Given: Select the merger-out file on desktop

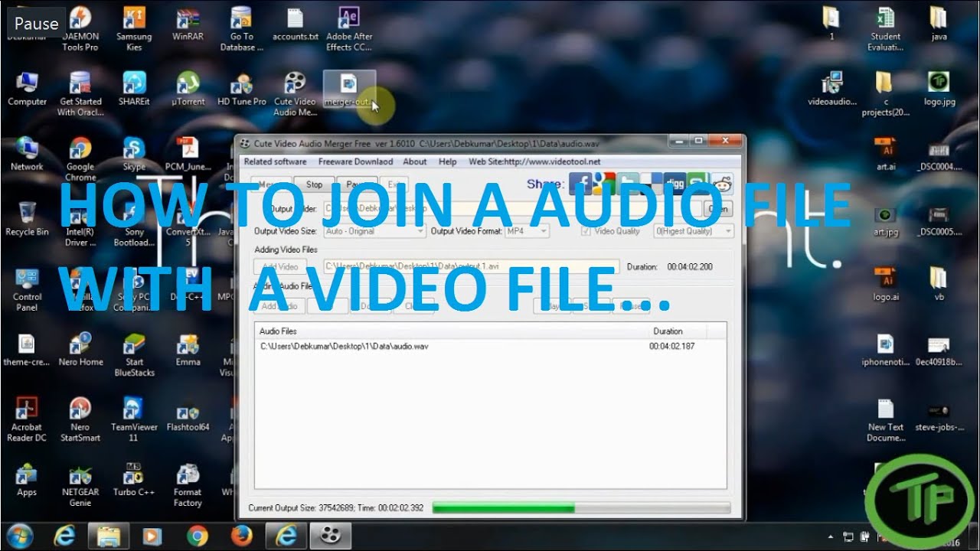Looking at the screenshot, I should coord(349,90).
